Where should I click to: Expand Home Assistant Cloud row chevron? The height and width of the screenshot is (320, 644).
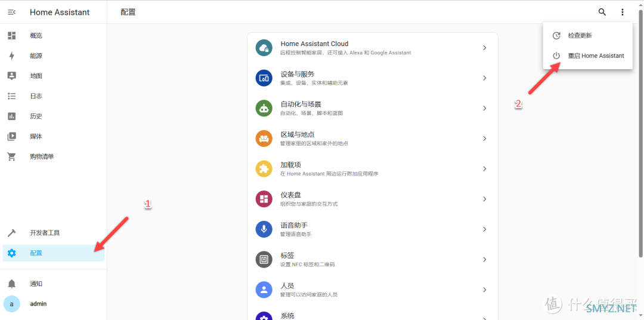[x=485, y=48]
